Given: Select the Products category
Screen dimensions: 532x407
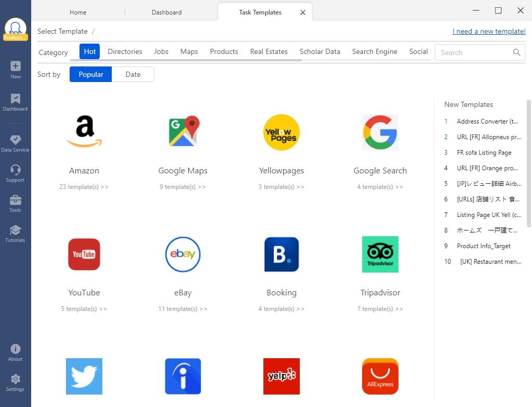Looking at the screenshot, I should pos(224,51).
